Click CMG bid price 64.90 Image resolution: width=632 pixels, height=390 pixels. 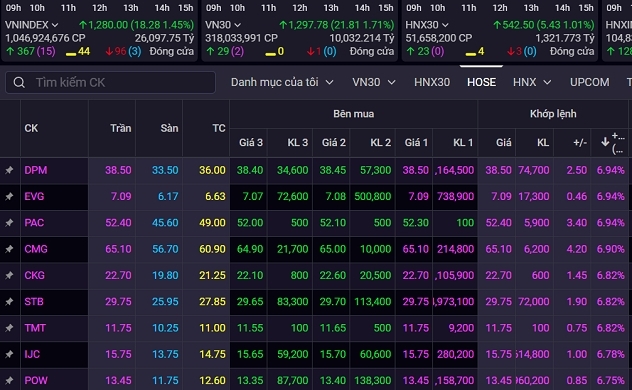point(250,249)
